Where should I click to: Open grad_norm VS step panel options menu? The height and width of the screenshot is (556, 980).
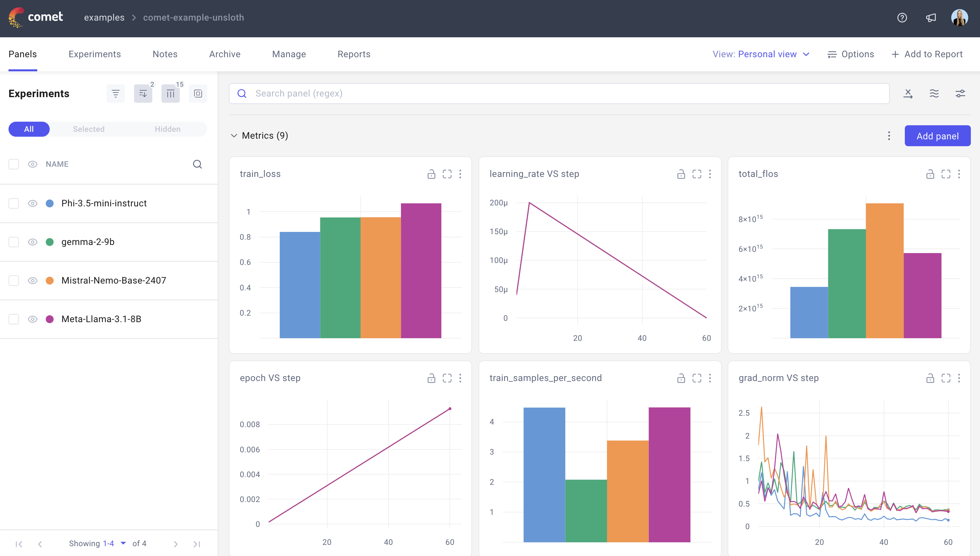(x=959, y=378)
